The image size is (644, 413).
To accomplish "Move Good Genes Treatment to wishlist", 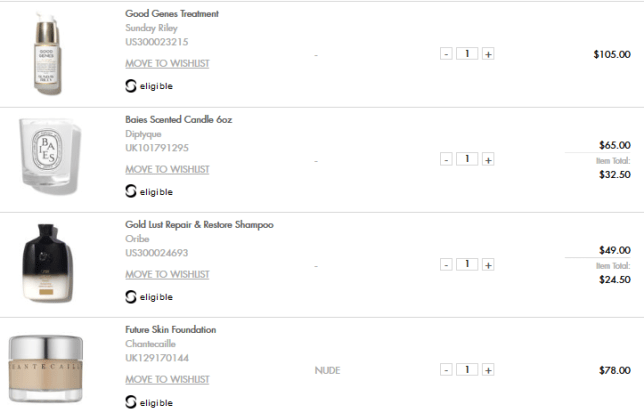I will [x=167, y=64].
